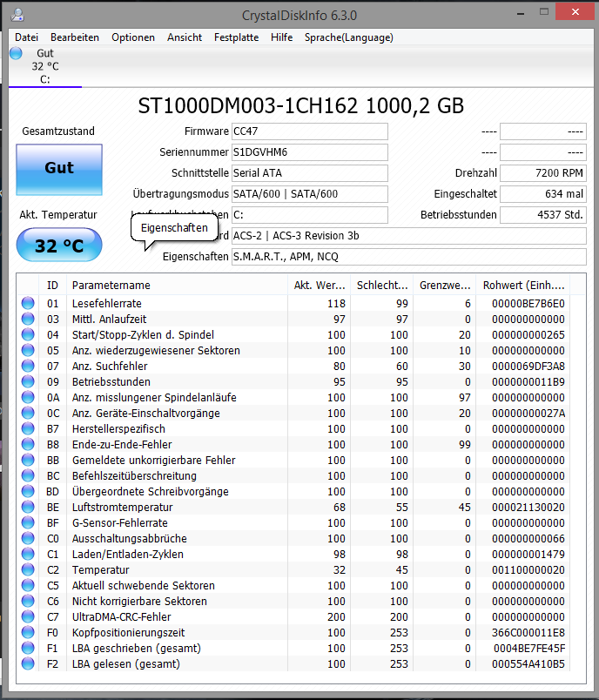Select raw value 0004BE7FE45F
Viewport: 599px width, 700px height.
pos(529,649)
